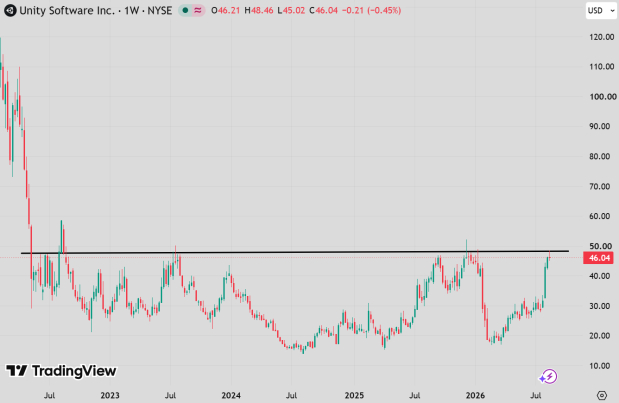Click the price change −0.21 (−0.45%)
This screenshot has height=403, width=619.
point(371,10)
